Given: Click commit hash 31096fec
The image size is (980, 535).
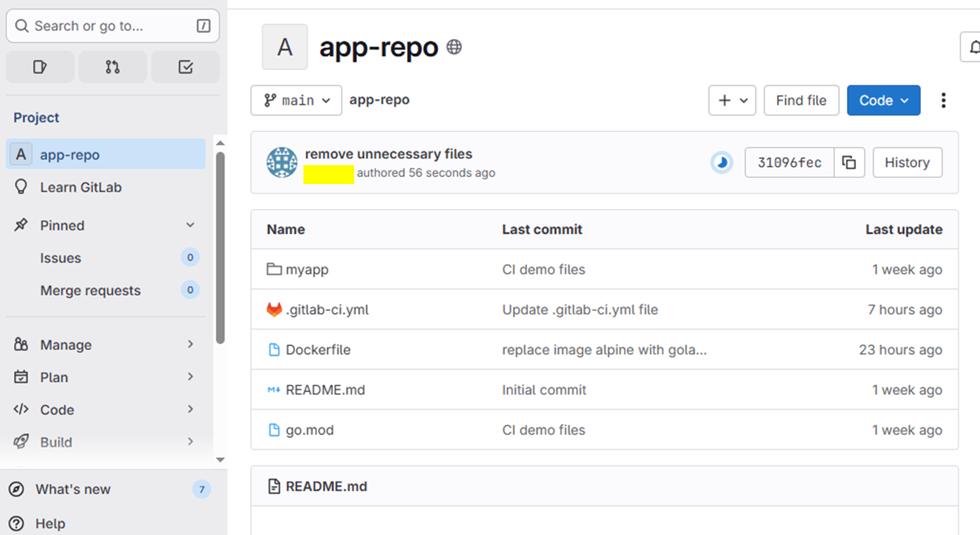Looking at the screenshot, I should click(789, 163).
